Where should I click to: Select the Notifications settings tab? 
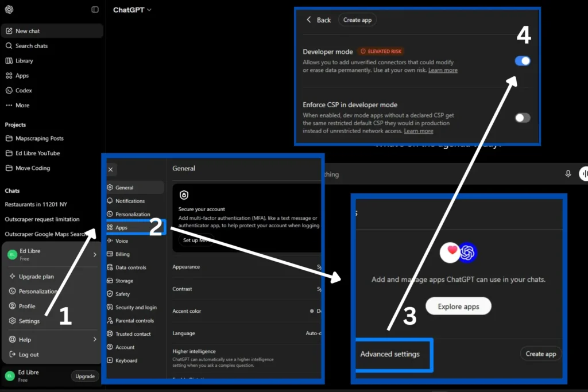134,201
